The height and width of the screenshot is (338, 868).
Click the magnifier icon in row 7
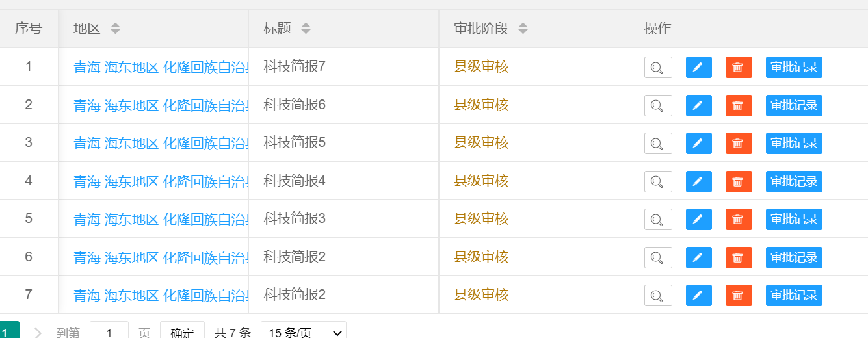pos(658,295)
